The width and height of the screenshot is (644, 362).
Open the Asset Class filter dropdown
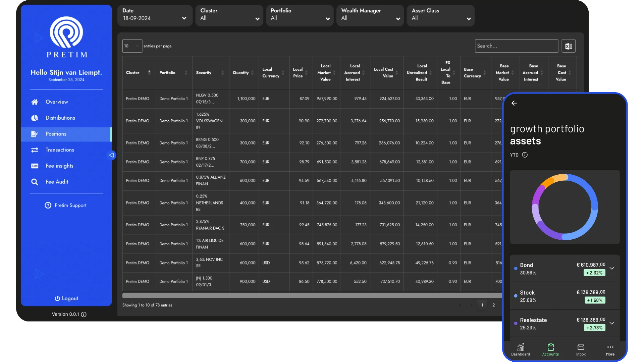click(x=441, y=15)
